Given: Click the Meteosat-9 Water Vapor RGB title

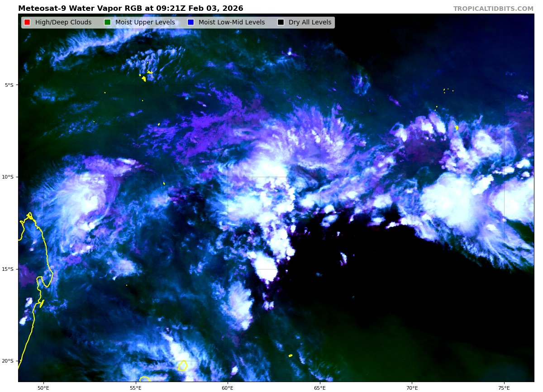Looking at the screenshot, I should click(x=130, y=9).
